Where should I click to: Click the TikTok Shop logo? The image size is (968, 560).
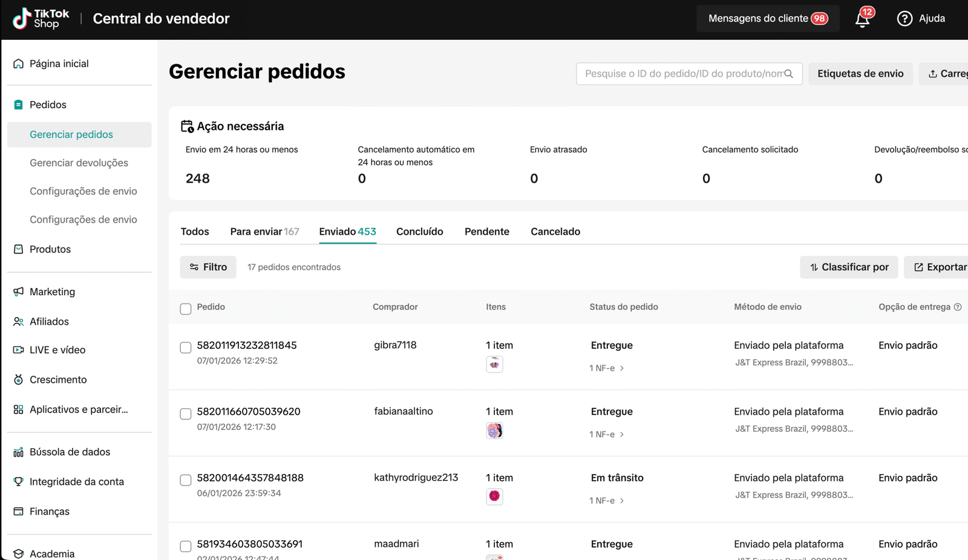pyautogui.click(x=41, y=19)
